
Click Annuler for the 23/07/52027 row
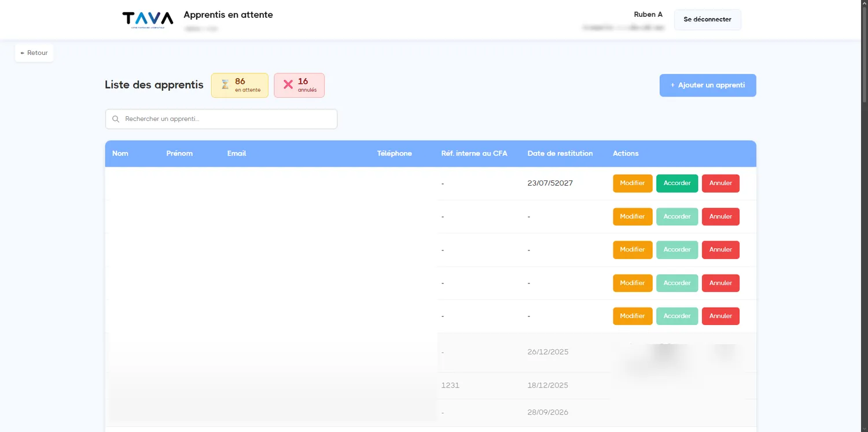coord(720,183)
